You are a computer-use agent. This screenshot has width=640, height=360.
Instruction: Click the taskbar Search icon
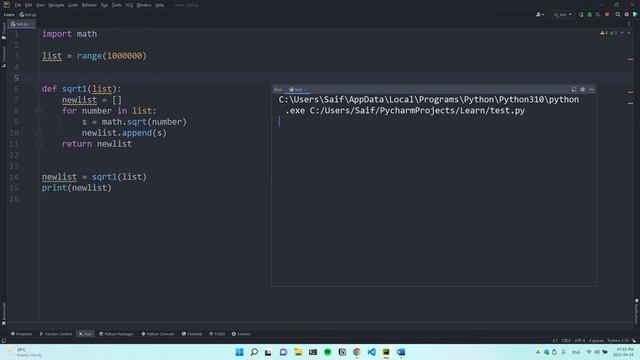click(254, 352)
